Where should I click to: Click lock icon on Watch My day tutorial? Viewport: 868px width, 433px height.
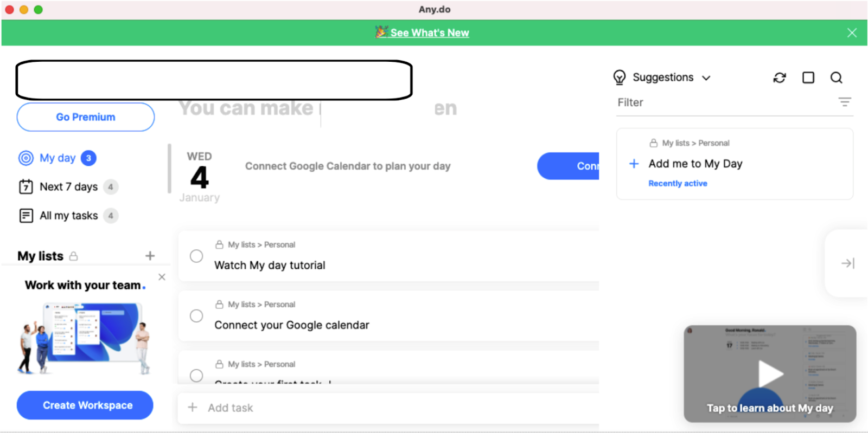coord(219,244)
